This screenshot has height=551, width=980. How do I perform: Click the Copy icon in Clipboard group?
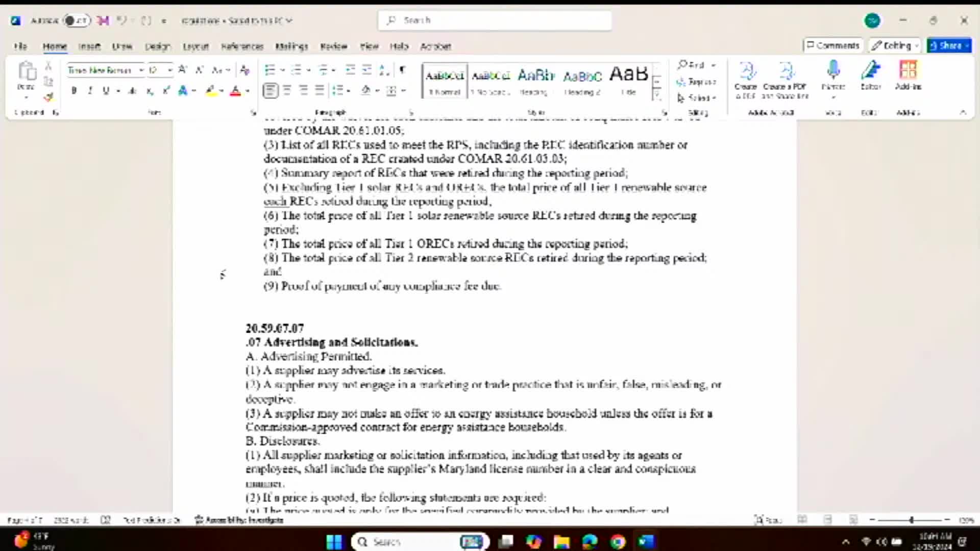click(48, 81)
